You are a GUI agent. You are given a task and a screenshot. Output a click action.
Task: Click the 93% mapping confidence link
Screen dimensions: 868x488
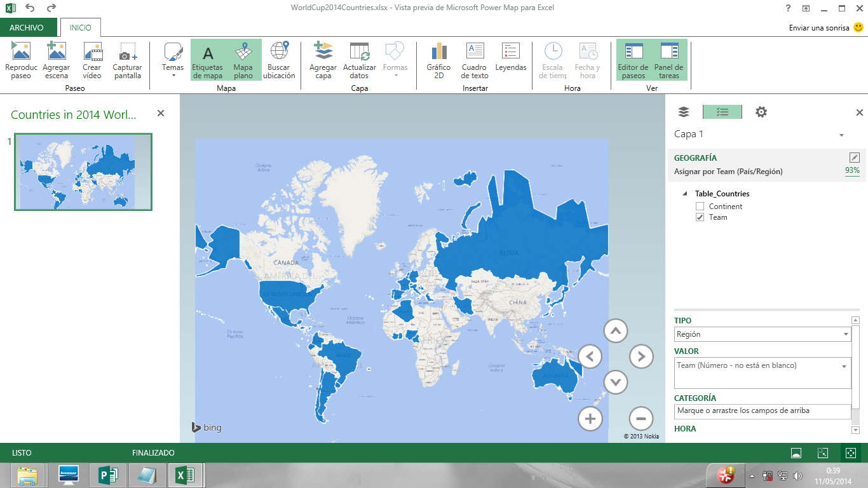click(852, 171)
